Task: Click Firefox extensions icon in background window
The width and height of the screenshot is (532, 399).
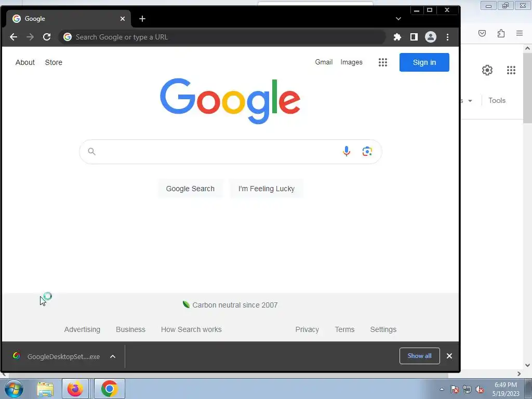Action: click(x=501, y=33)
